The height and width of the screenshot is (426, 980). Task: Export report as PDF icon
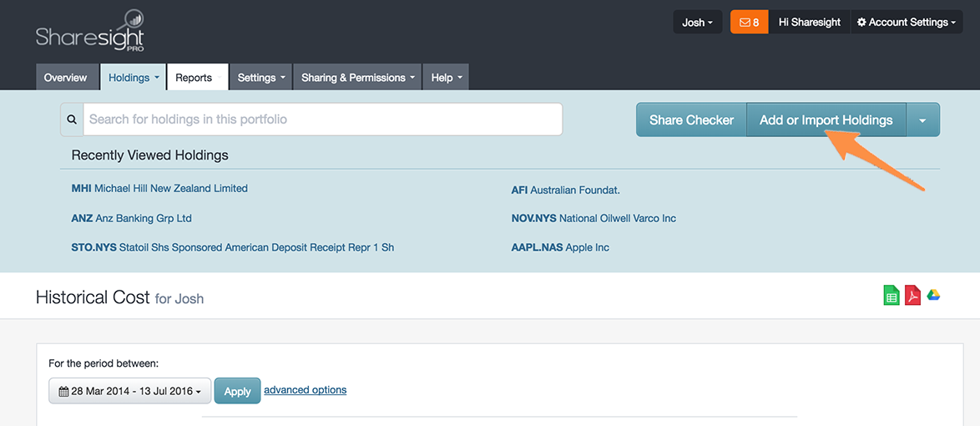click(912, 296)
